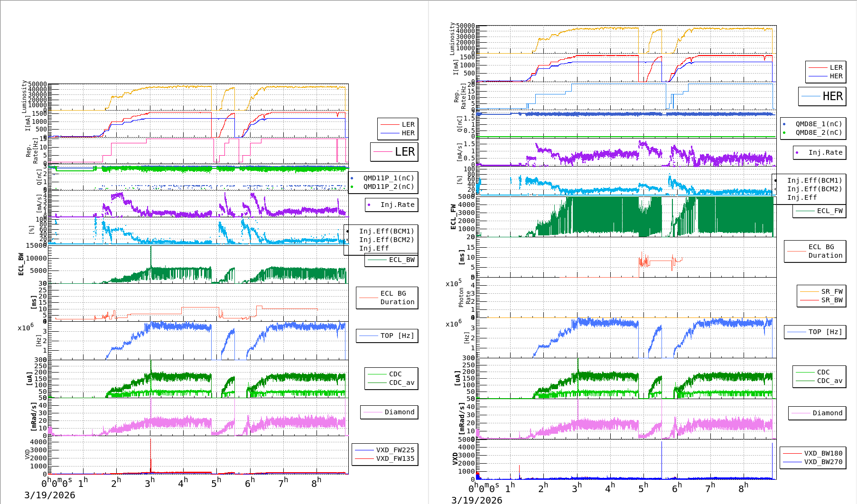Select Inj.Eff(BCM1) legend entry in left panel
Viewport: 857px width, 504px height.
click(386, 231)
